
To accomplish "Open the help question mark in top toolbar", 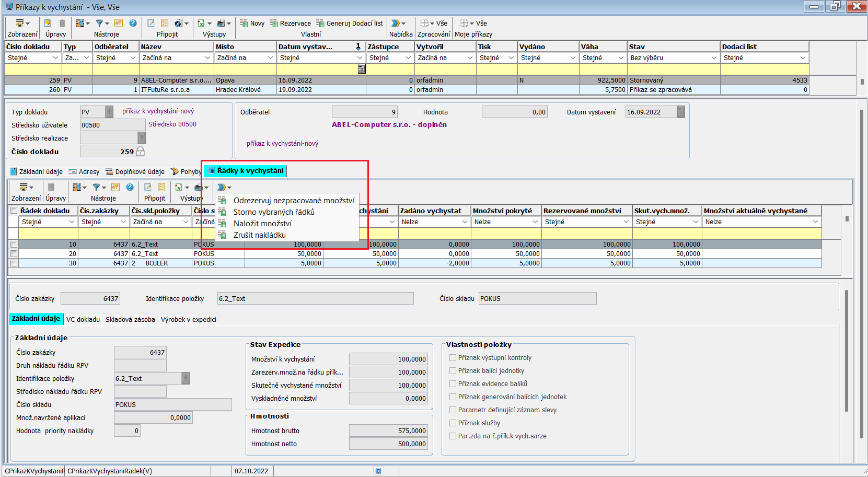I will [133, 23].
